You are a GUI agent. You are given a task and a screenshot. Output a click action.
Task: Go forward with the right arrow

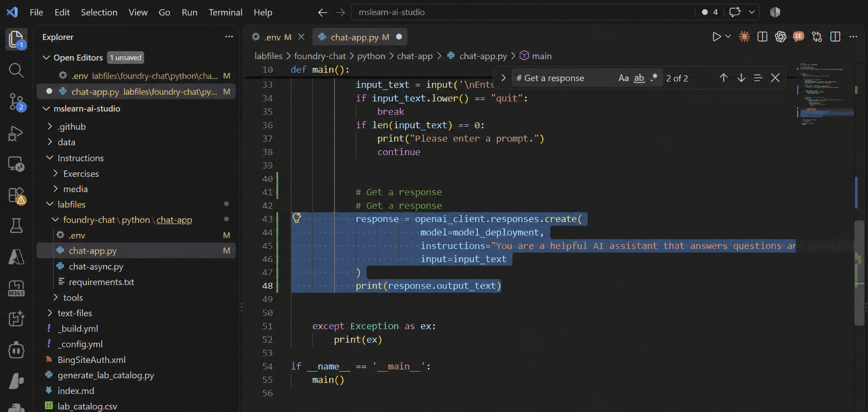pos(340,12)
